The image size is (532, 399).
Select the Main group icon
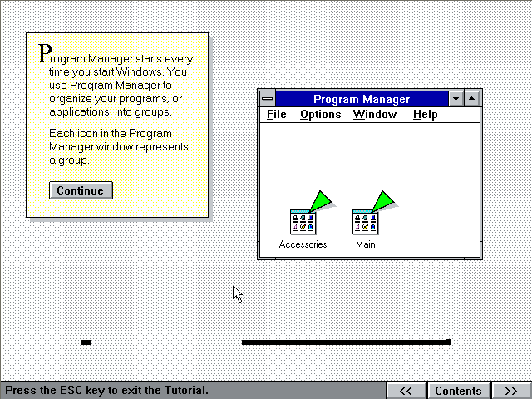click(x=366, y=222)
